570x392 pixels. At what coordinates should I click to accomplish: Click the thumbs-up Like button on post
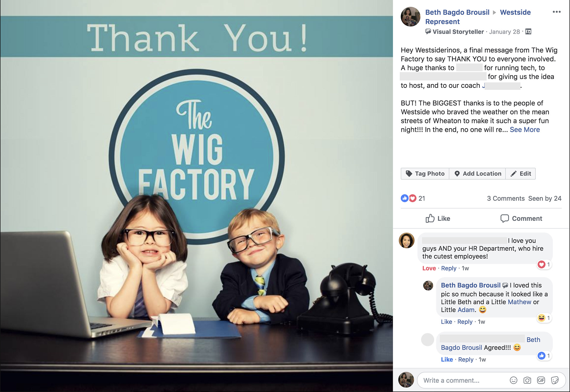tap(438, 219)
